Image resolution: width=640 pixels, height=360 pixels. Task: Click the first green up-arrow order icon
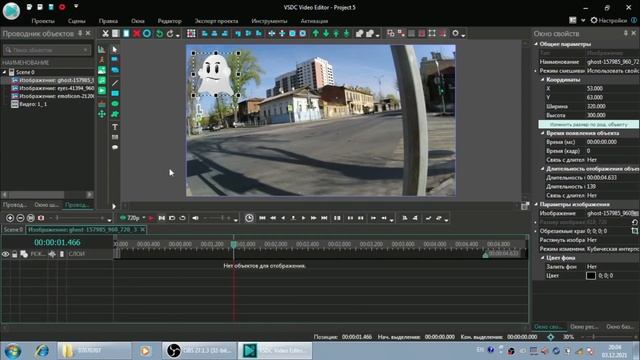coord(316,33)
